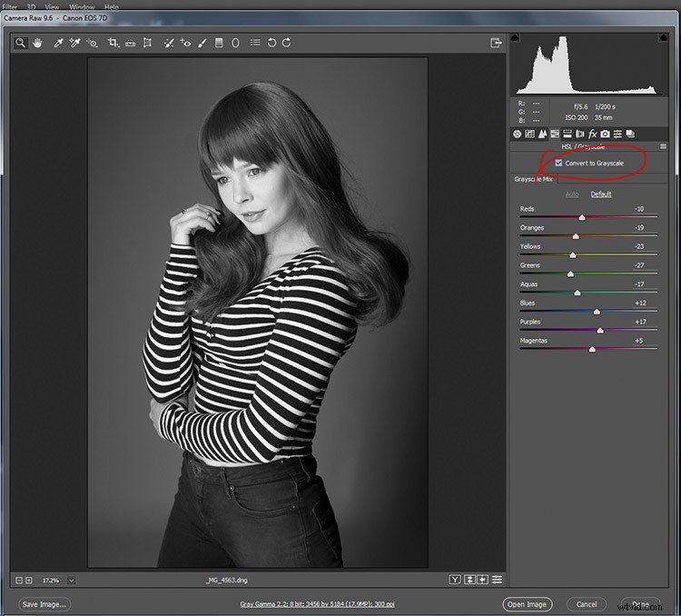Click the Open Image button
The image size is (681, 616).
click(x=527, y=604)
